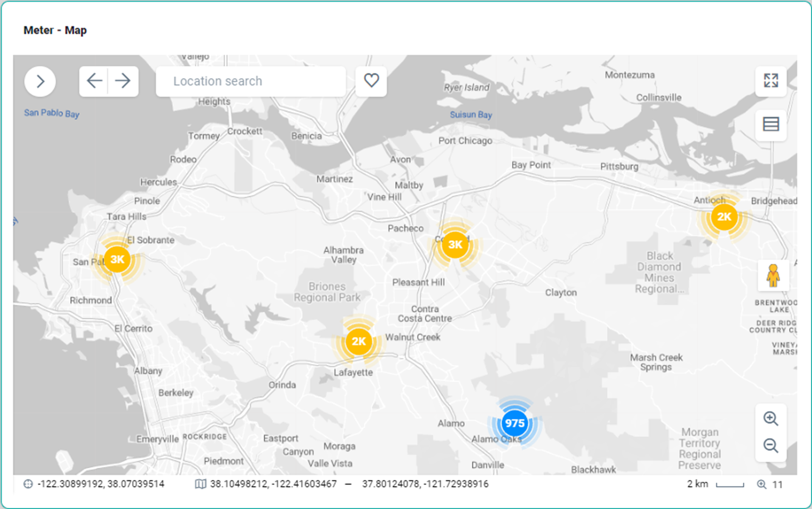The height and width of the screenshot is (509, 812).
Task: Click the map extent bounds icon
Action: pyautogui.click(x=200, y=484)
